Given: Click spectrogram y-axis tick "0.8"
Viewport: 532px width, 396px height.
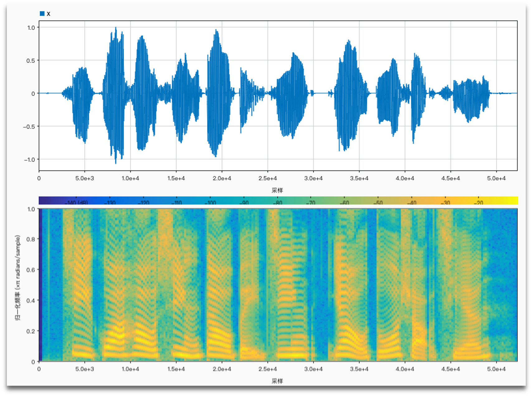Looking at the screenshot, I should coord(31,239).
